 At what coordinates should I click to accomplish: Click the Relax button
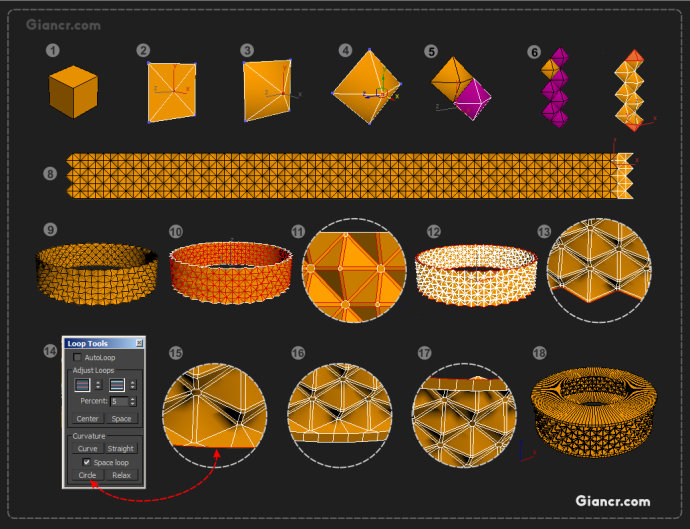(x=121, y=475)
